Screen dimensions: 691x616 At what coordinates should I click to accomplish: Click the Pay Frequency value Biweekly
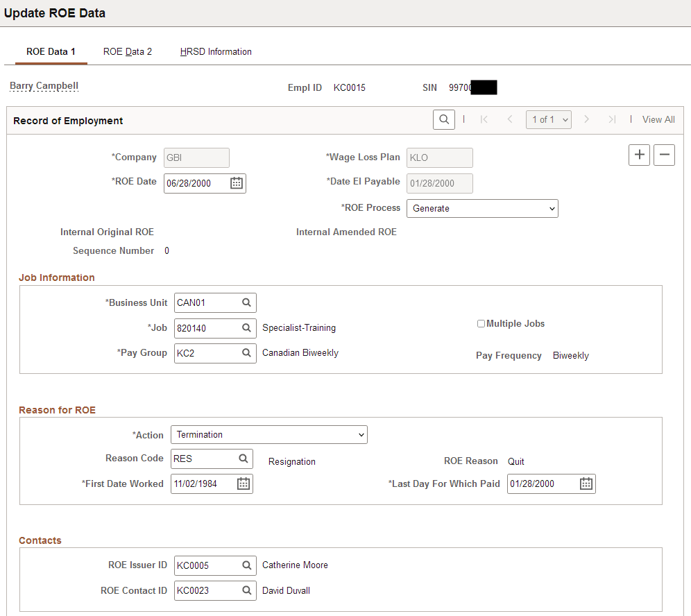coord(571,356)
